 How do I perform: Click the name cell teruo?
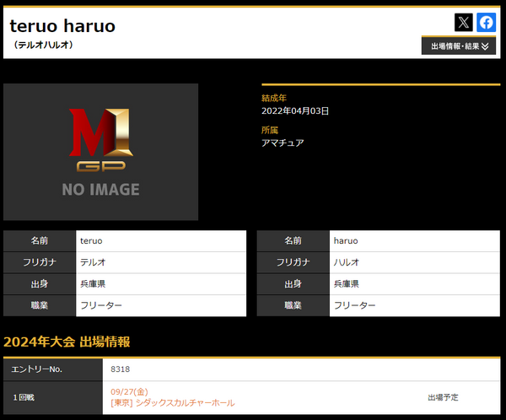pos(161,241)
